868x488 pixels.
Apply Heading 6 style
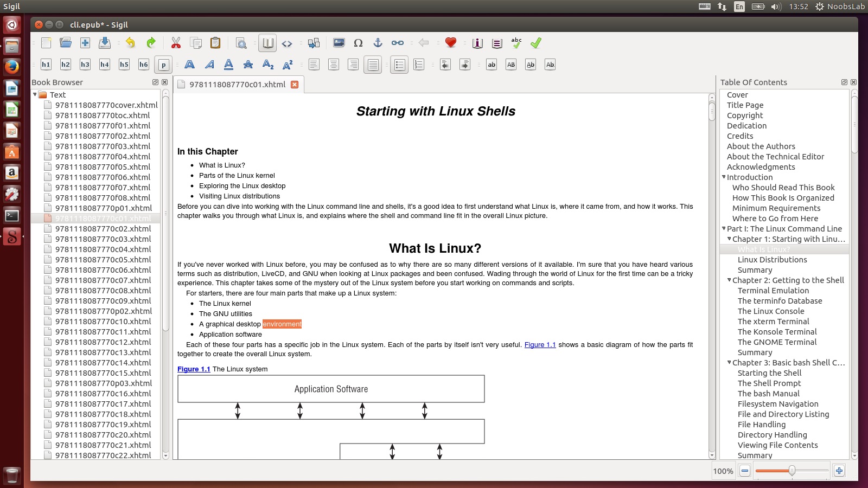tap(144, 65)
